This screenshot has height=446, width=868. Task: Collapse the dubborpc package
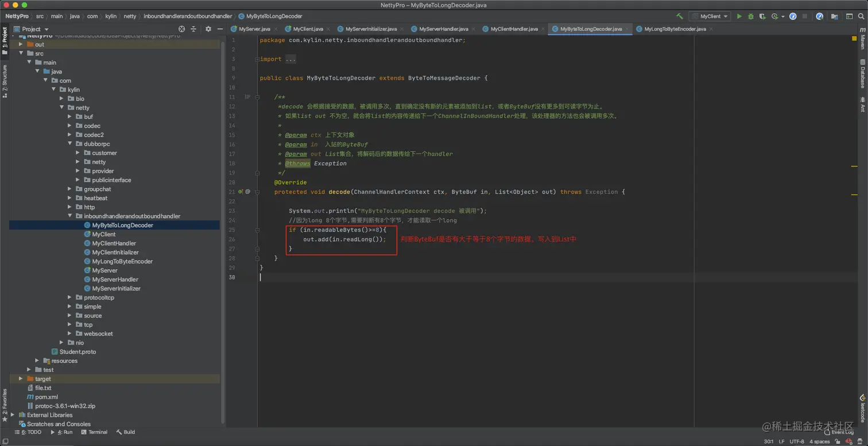[70, 144]
